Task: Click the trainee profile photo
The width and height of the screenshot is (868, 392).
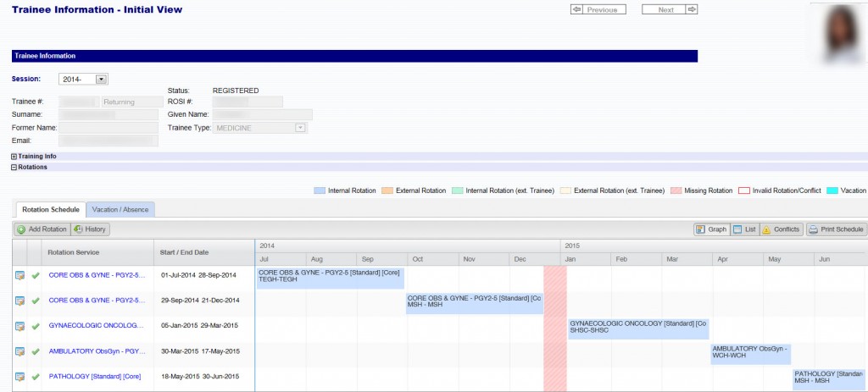Action: tap(837, 34)
